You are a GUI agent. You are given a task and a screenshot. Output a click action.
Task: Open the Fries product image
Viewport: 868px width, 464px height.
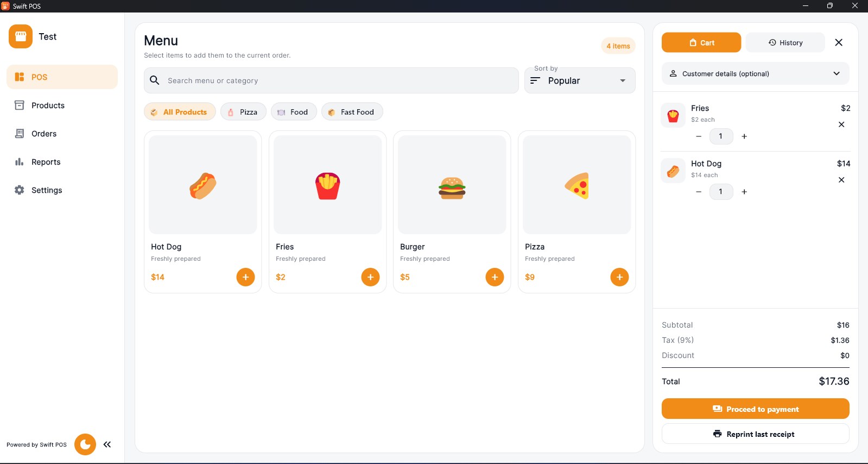click(328, 185)
